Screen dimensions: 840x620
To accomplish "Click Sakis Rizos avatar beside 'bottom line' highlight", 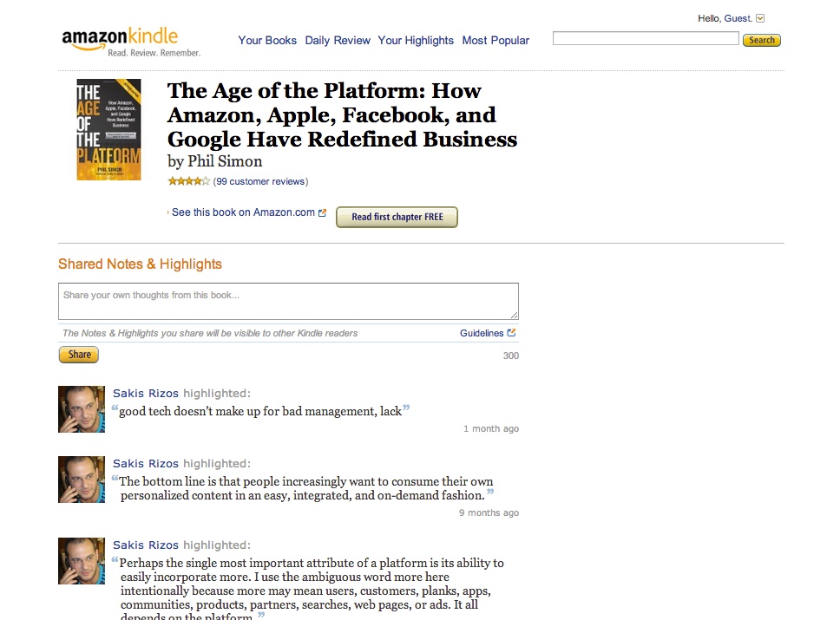I will point(82,480).
